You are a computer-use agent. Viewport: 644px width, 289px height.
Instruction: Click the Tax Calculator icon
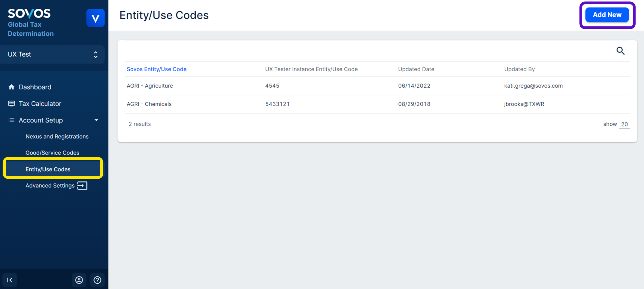coord(11,104)
